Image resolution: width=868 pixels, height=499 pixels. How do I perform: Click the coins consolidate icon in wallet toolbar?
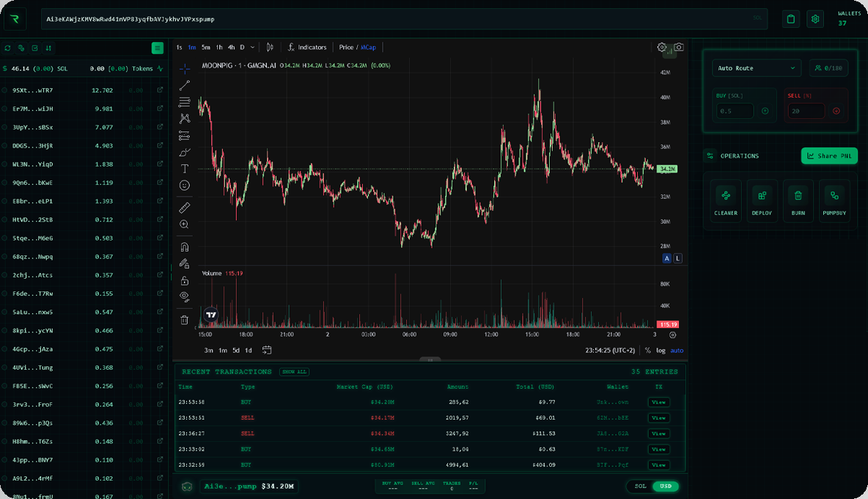(x=21, y=48)
